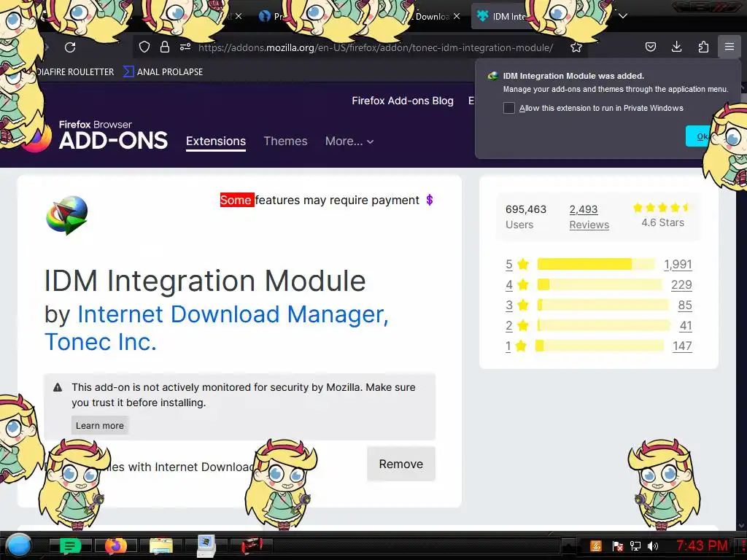The image size is (747, 560).
Task: Open the Themes section
Action: [x=285, y=141]
